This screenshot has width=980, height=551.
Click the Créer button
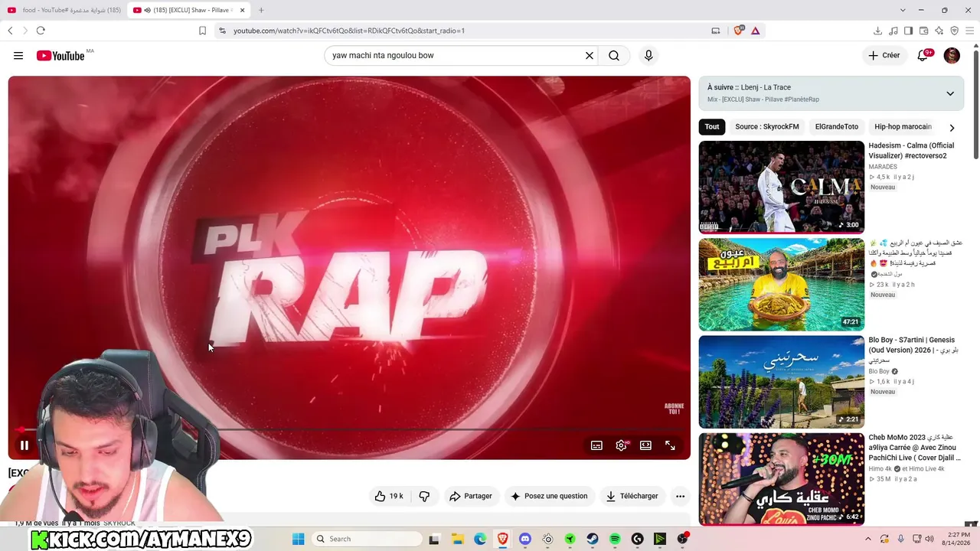884,55
